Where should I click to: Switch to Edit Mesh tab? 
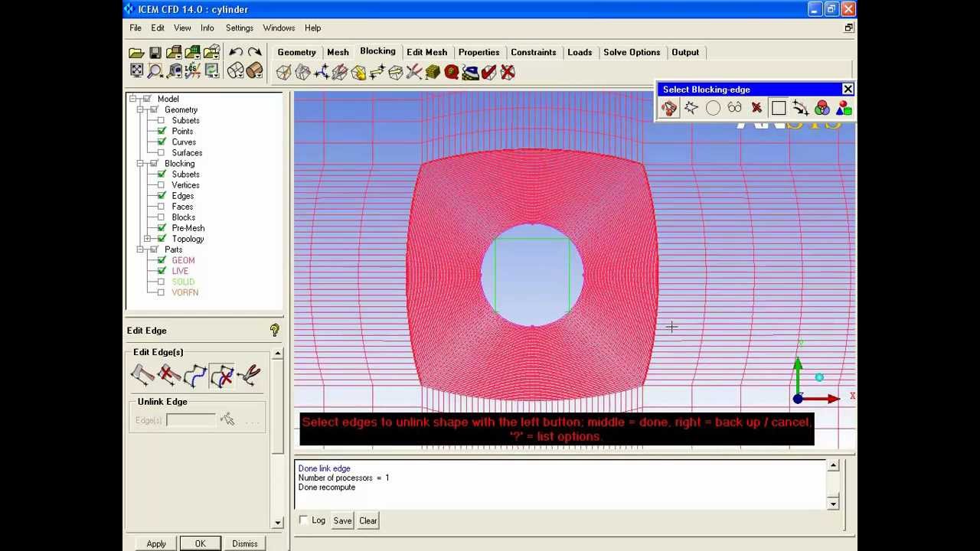(426, 52)
